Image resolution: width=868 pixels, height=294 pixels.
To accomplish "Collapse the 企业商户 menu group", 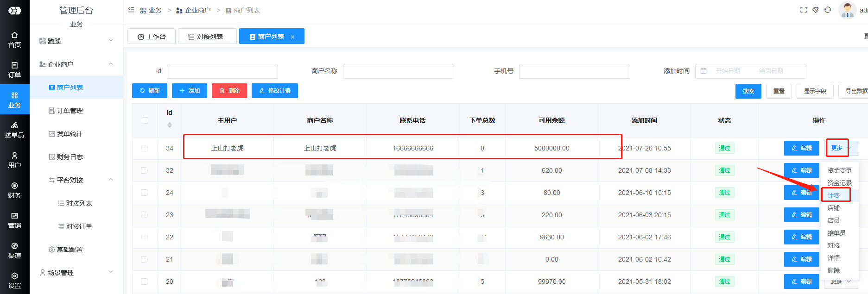I will coord(76,64).
